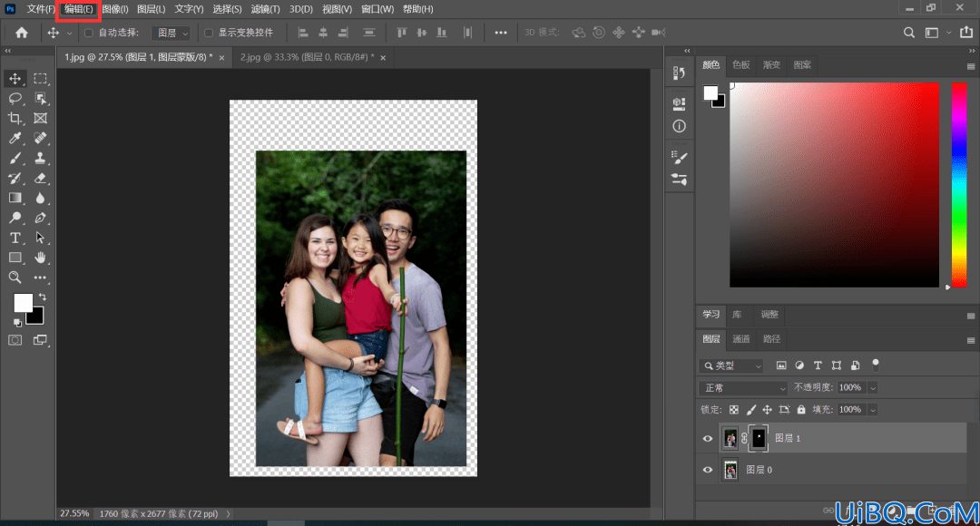Toggle lock image pixels brush icon
980x526 pixels.
[x=750, y=410]
